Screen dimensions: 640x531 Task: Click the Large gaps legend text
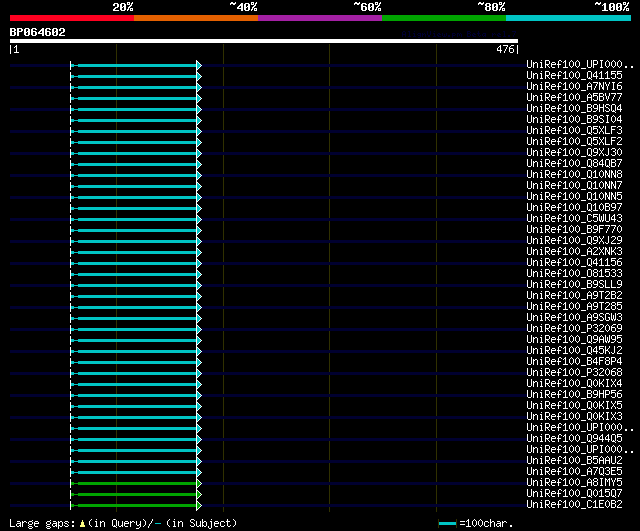tap(123, 523)
